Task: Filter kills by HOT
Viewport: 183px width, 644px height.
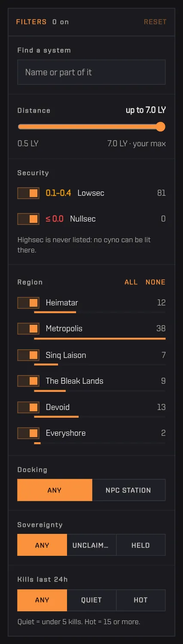Action: [x=141, y=600]
